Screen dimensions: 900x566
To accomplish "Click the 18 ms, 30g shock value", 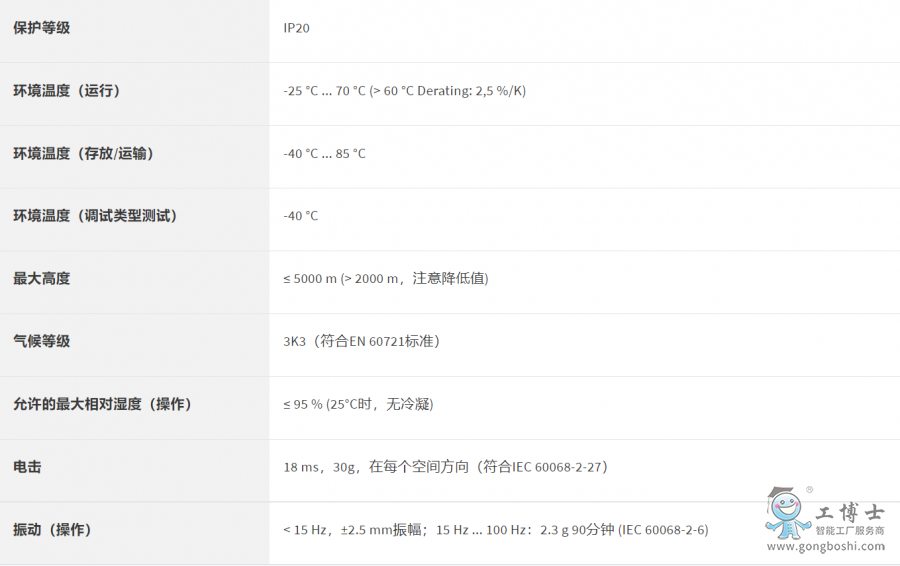I will click(x=446, y=467).
